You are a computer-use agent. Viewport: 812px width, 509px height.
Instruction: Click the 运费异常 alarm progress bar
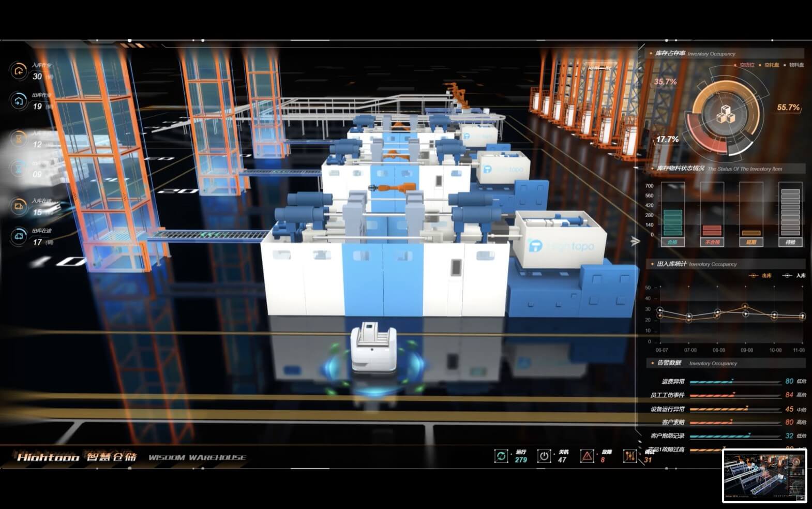pyautogui.click(x=735, y=382)
